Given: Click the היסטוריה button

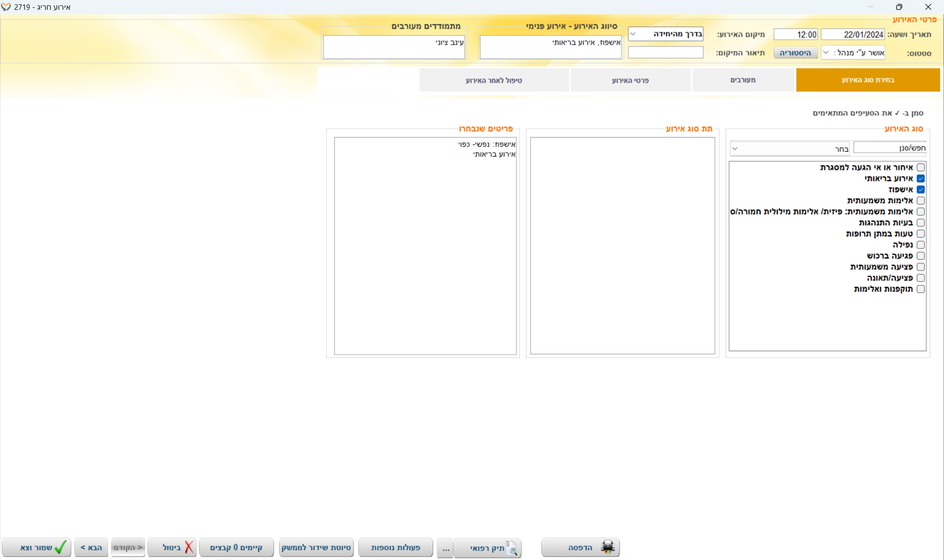Looking at the screenshot, I should [795, 53].
